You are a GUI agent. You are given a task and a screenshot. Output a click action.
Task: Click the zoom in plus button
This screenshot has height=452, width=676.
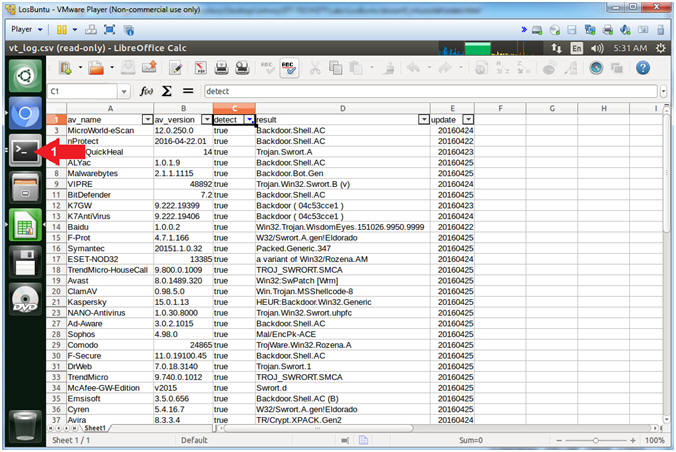tap(632, 440)
